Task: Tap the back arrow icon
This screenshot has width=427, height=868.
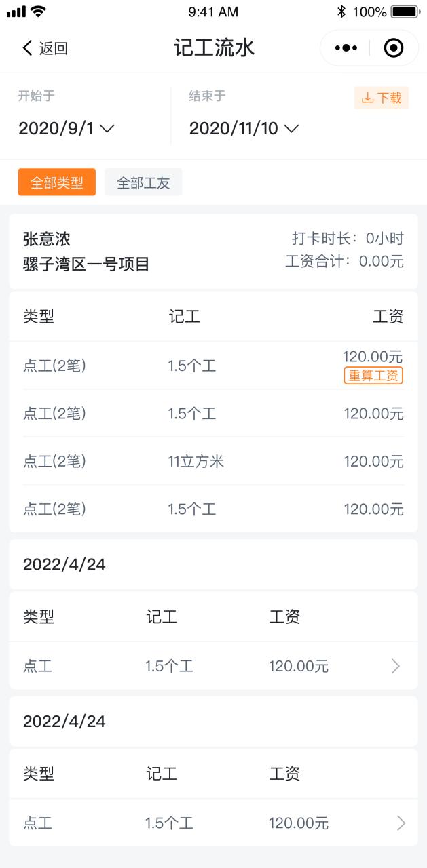Action: coord(27,48)
